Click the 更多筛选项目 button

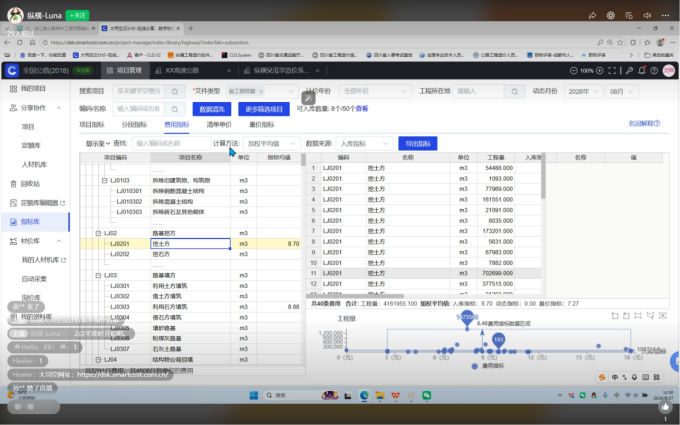click(264, 109)
